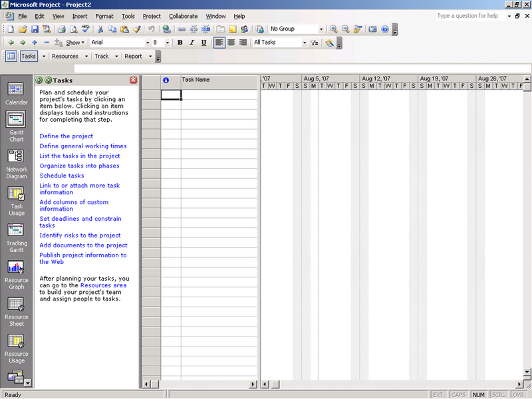Open Microsoft Project Help question icon
Image resolution: width=532 pixels, height=399 pixels.
(385, 29)
